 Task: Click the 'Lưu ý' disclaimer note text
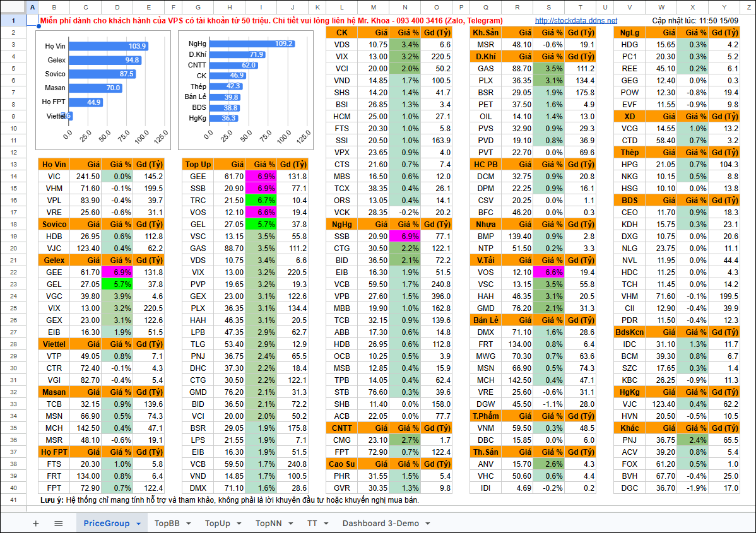230,500
